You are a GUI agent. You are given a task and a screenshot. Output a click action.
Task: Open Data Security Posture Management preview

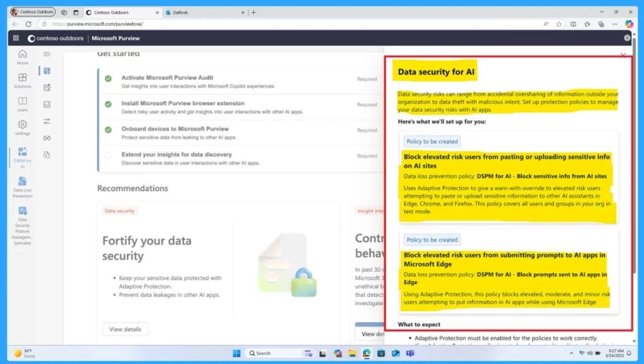pos(23,226)
